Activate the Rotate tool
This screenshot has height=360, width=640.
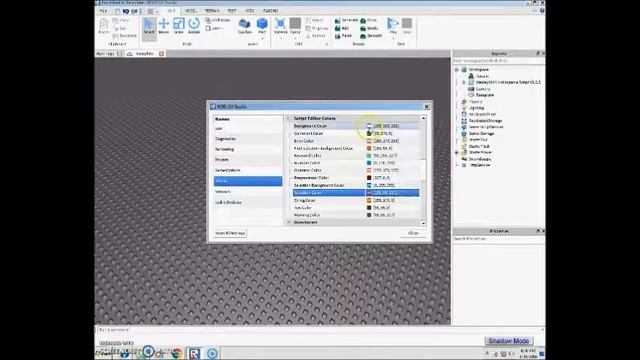pos(194,27)
